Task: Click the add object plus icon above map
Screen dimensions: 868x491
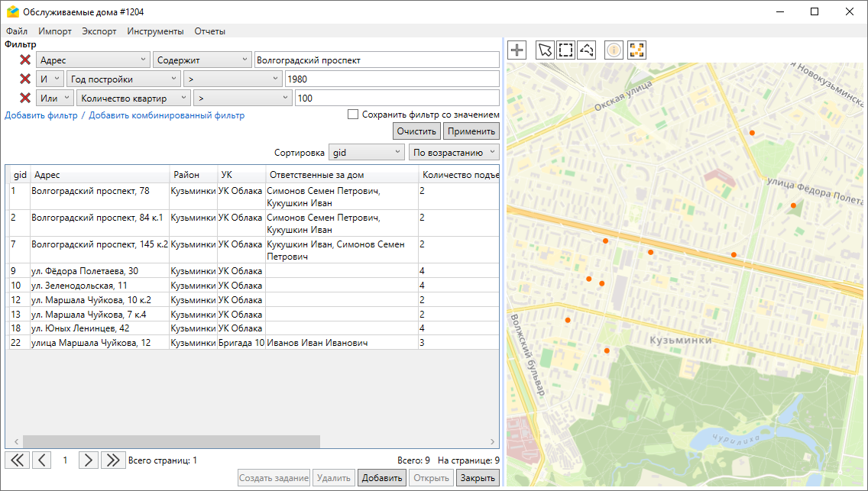Action: point(517,50)
